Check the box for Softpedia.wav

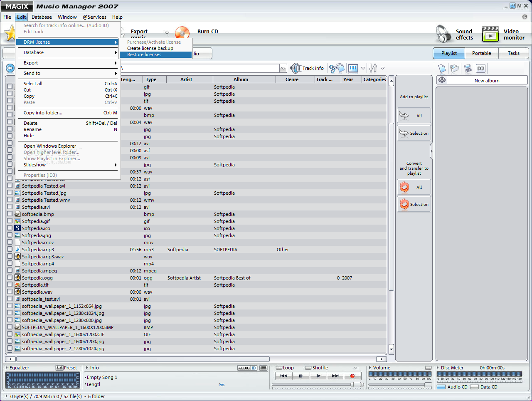tap(10, 292)
